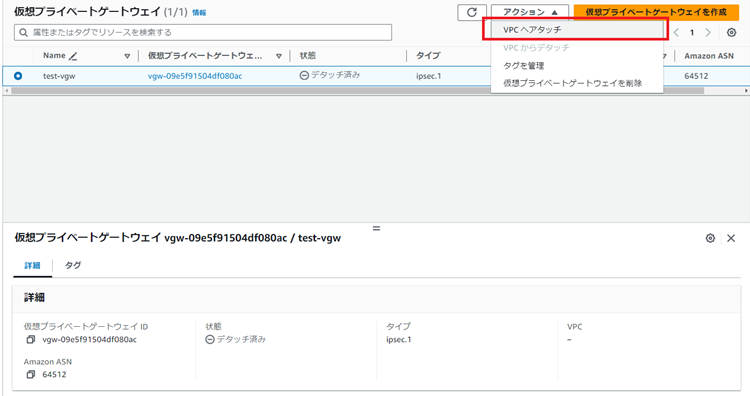Open detail panel settings gear icon
The image size is (750, 396).
(x=710, y=238)
